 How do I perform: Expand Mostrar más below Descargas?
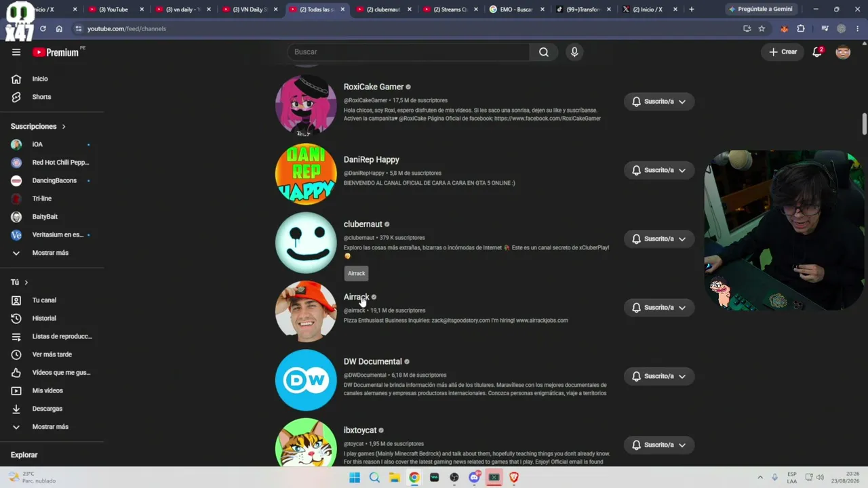pyautogui.click(x=52, y=427)
